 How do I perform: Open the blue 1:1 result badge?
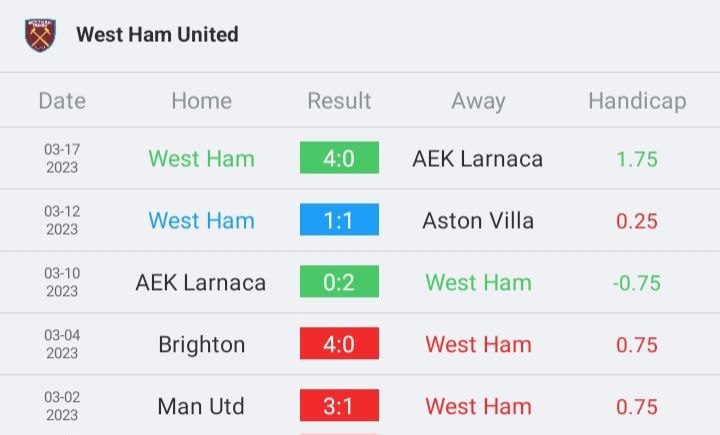(x=339, y=220)
